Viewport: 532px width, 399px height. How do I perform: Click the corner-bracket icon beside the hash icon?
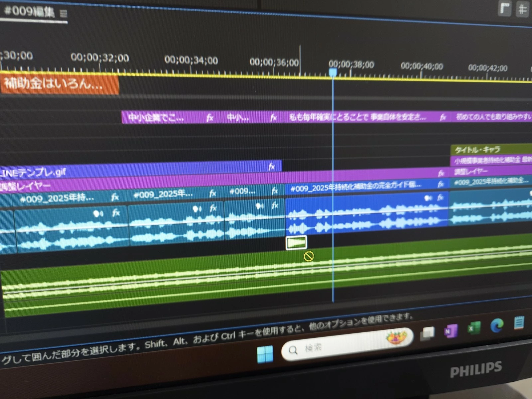tap(505, 8)
